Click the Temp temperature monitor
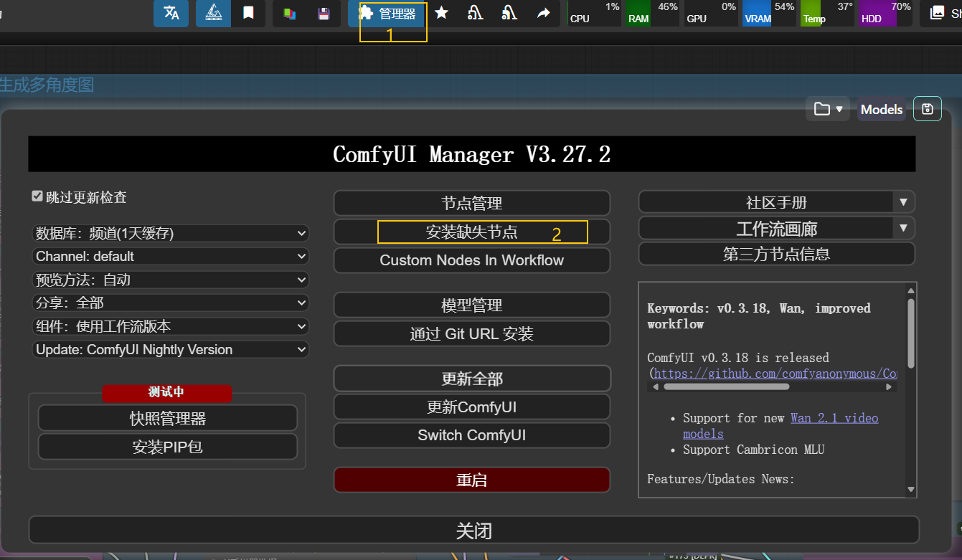Screen dimensions: 962x560 click(x=827, y=13)
